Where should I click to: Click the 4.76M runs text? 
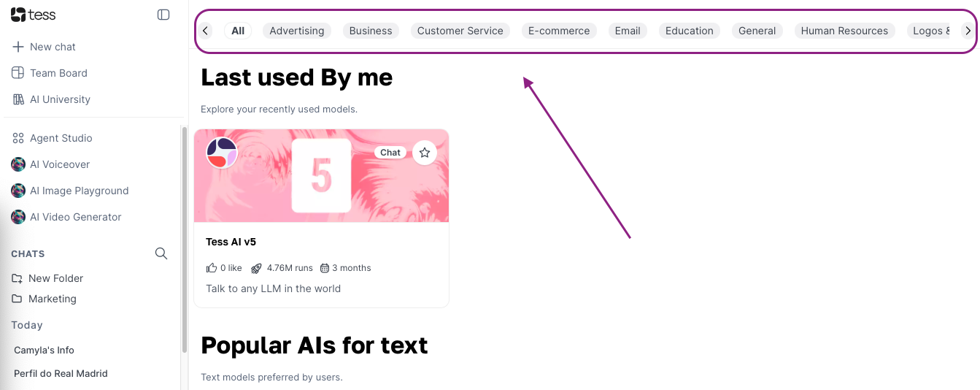click(290, 268)
